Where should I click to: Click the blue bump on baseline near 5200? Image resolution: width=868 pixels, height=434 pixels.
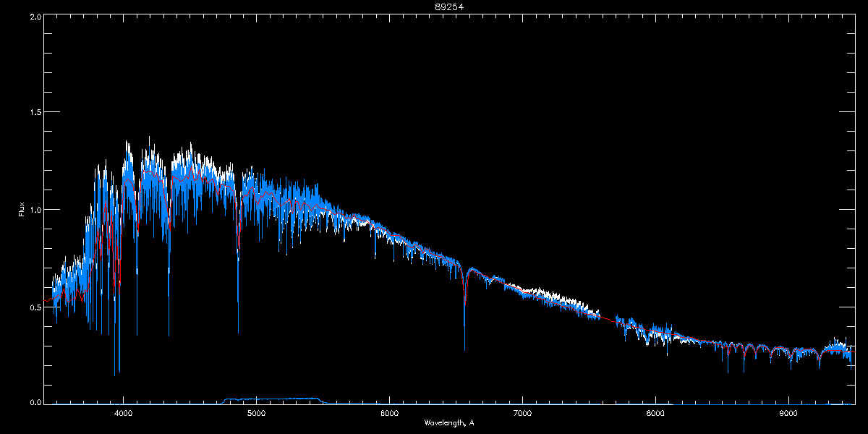pos(272,399)
